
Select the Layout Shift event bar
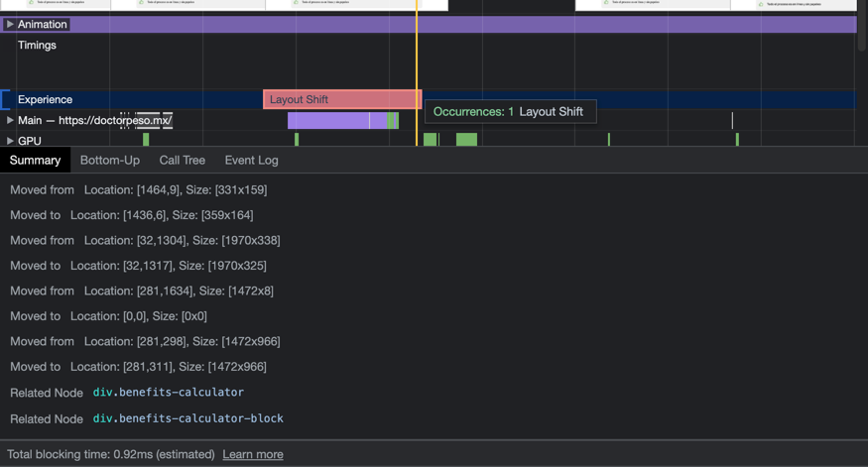342,99
